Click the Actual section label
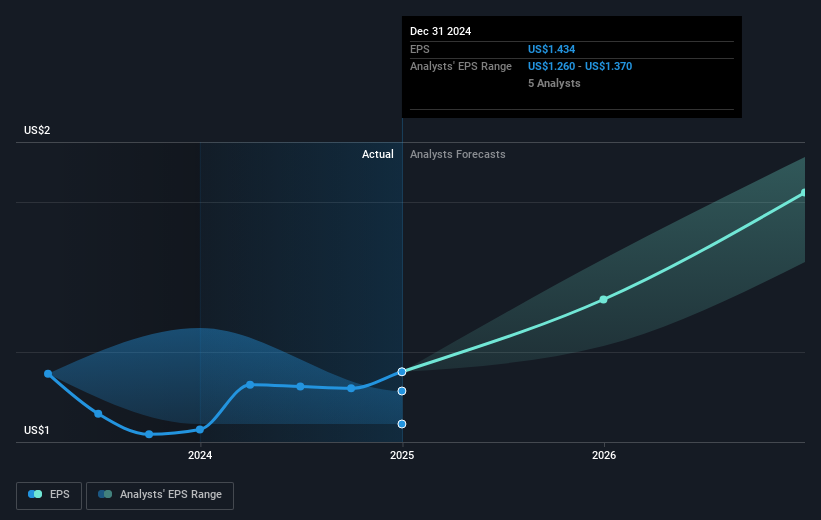 pos(378,154)
